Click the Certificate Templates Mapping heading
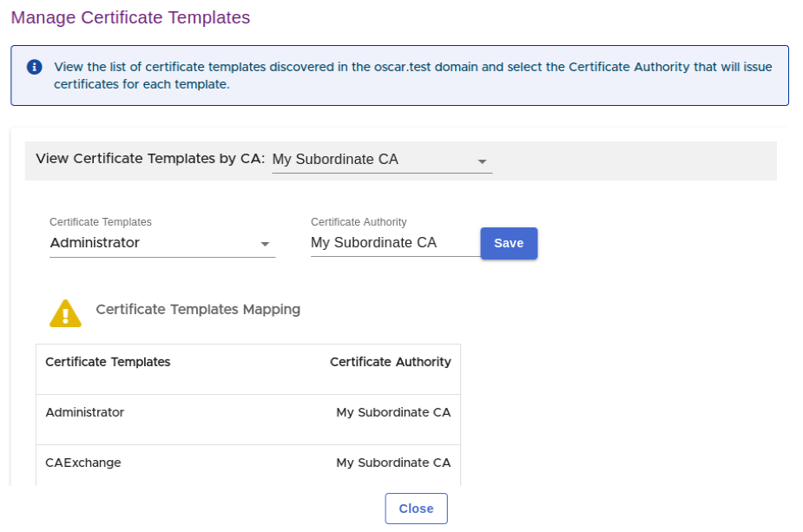The height and width of the screenshot is (532, 803). point(198,310)
